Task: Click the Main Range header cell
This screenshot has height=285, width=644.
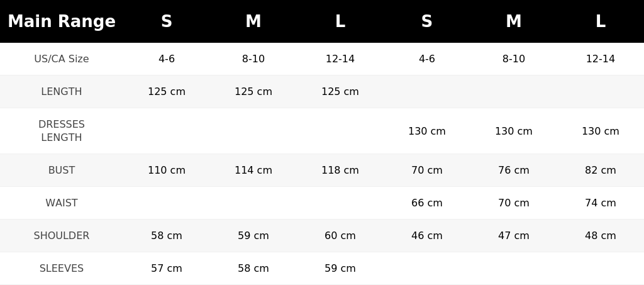Action: pyautogui.click(x=62, y=21)
